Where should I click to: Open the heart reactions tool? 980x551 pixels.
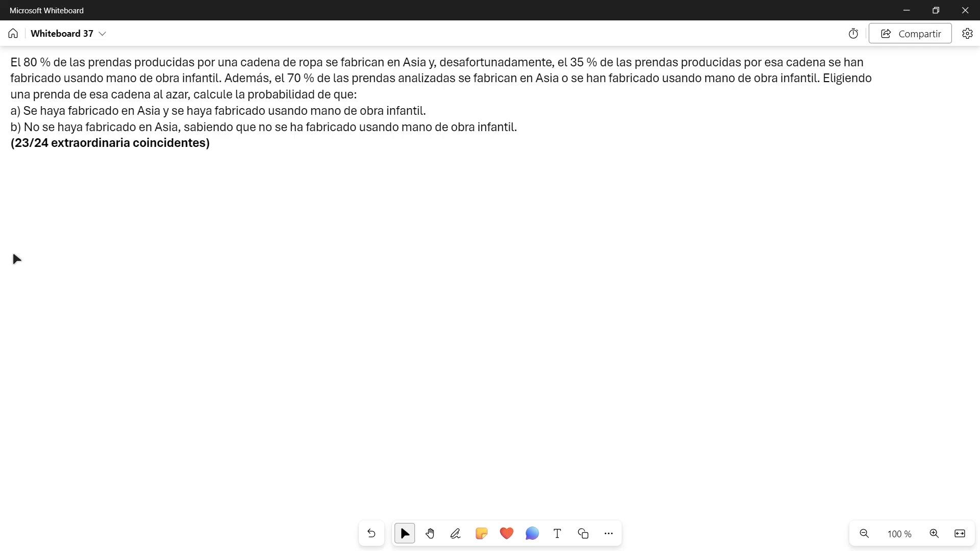pos(506,534)
